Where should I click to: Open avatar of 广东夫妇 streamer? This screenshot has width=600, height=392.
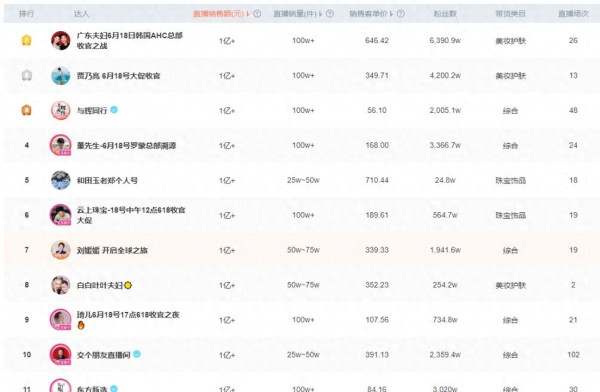pyautogui.click(x=61, y=41)
